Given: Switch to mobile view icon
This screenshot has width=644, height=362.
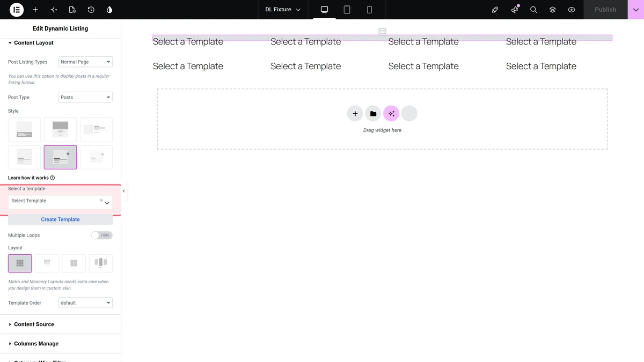Looking at the screenshot, I should [x=369, y=10].
